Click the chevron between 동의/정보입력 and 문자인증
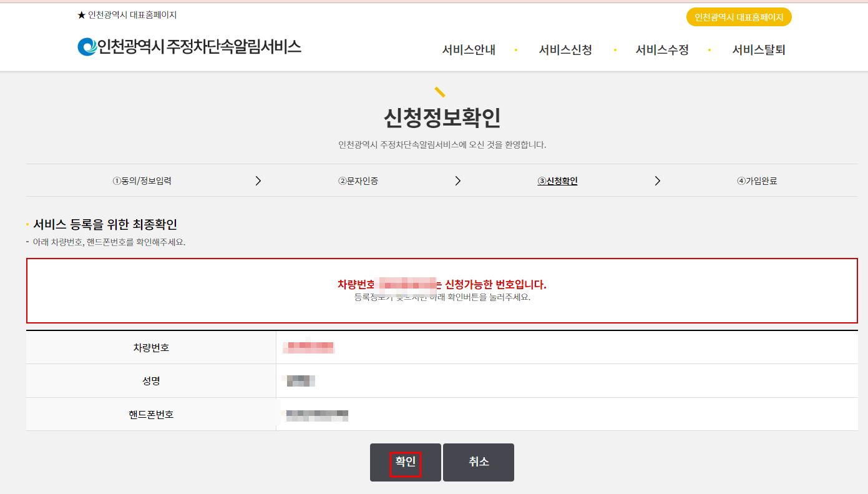The image size is (868, 494). [x=258, y=180]
